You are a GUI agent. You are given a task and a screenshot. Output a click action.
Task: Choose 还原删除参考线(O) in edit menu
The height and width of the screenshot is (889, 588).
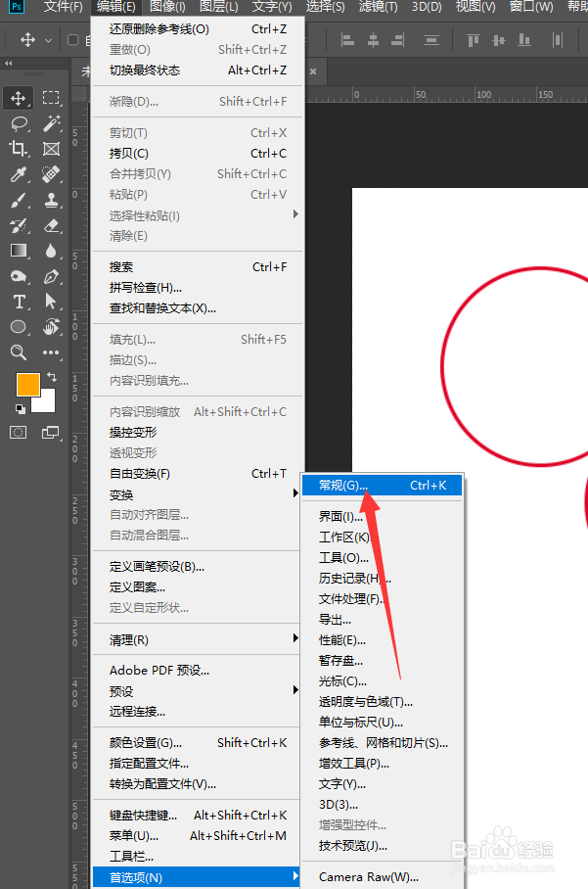click(x=198, y=29)
